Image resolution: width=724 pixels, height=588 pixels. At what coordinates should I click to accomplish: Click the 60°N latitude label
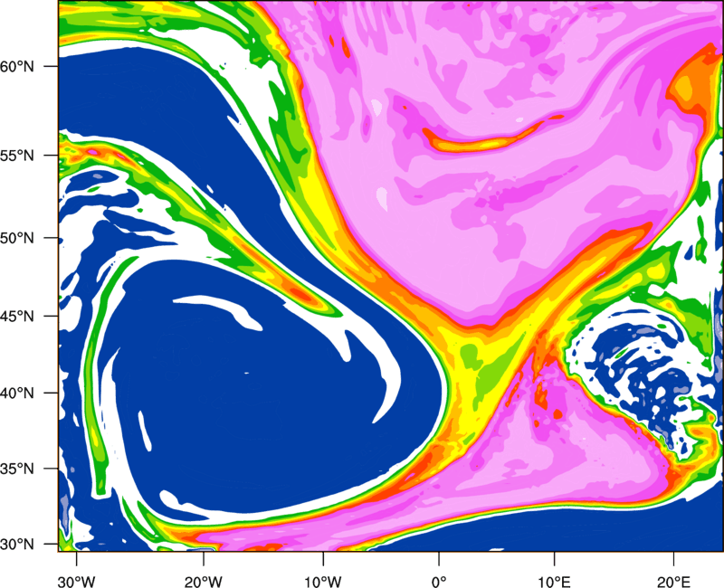pyautogui.click(x=17, y=66)
